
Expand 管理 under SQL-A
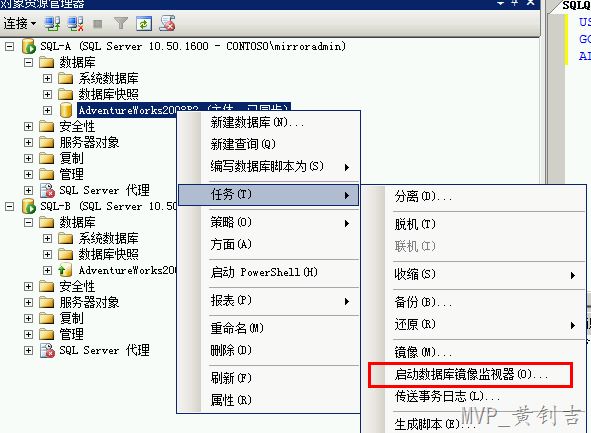tap(28, 174)
